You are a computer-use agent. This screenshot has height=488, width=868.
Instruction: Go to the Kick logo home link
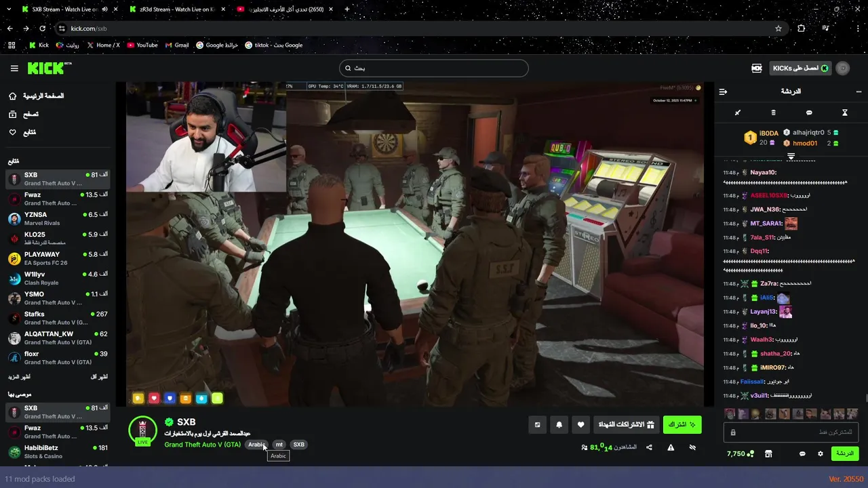pyautogui.click(x=49, y=68)
